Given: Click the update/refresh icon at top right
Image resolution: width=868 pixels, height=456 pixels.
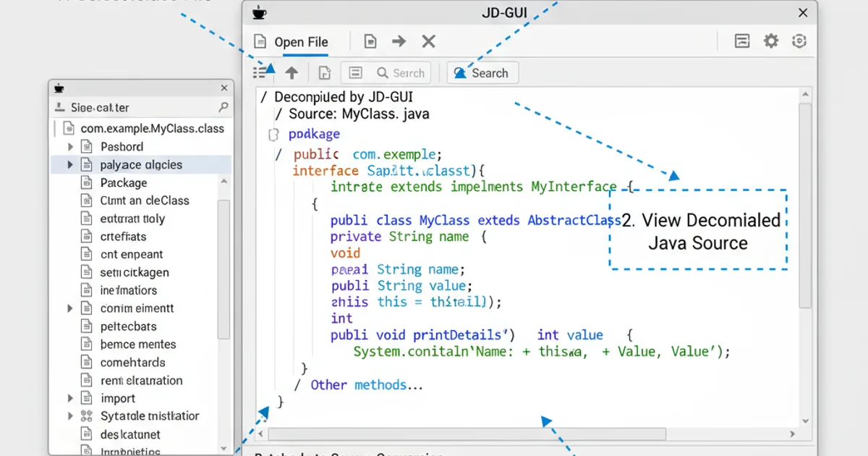Looking at the screenshot, I should click(799, 41).
